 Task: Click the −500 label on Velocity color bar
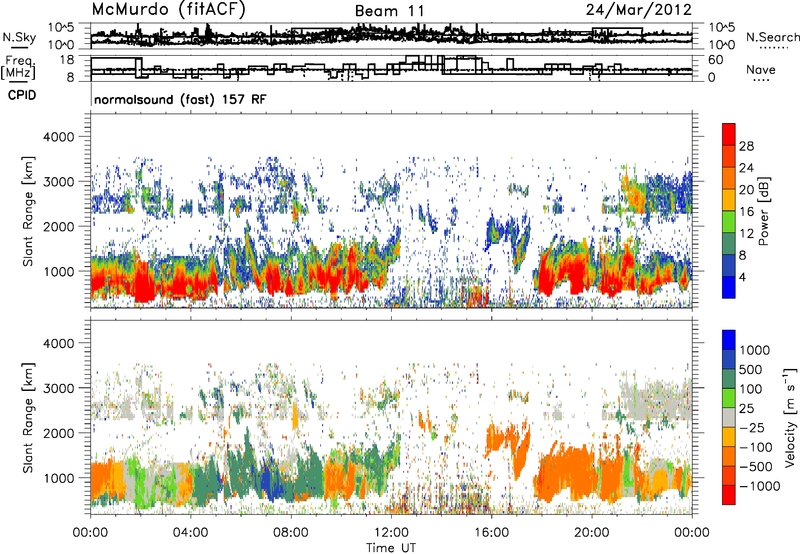[756, 467]
